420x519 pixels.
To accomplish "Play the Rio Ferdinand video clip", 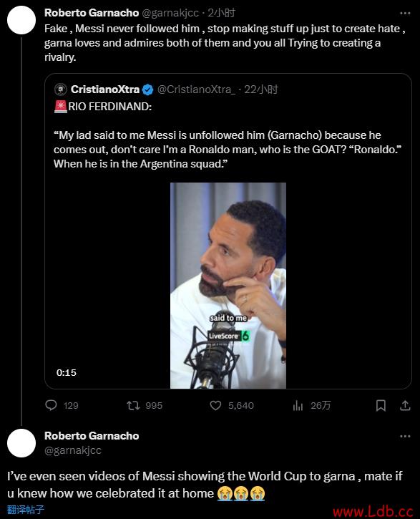I will pyautogui.click(x=228, y=286).
